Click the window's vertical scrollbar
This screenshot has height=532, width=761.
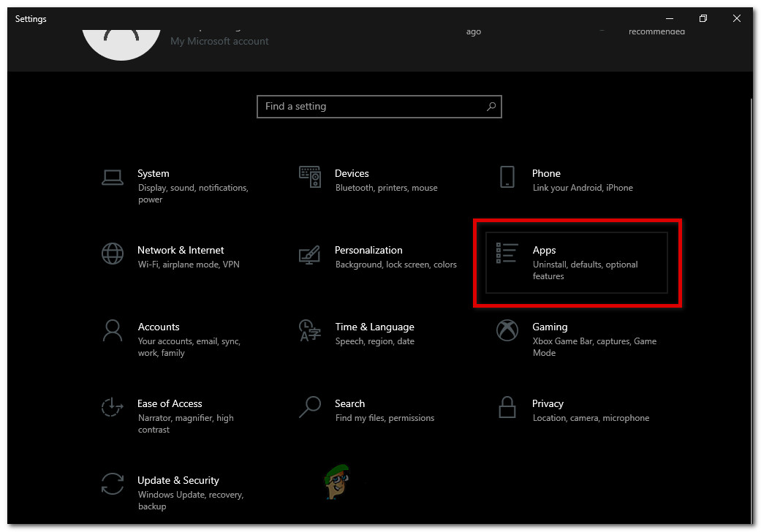tap(751, 311)
